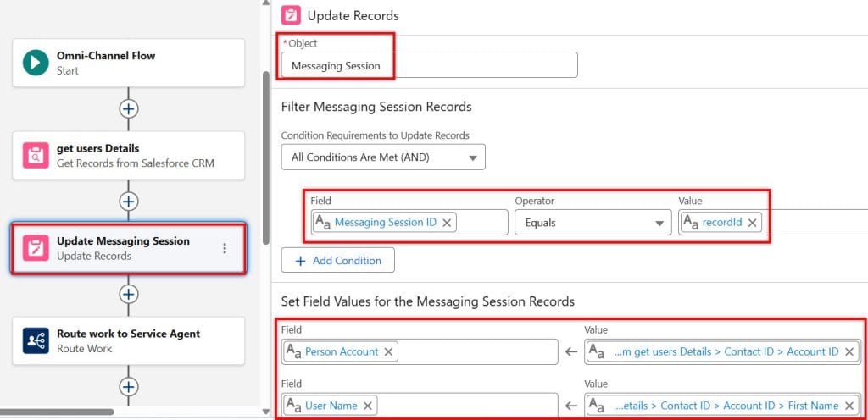Click the scrollbar down arrow at panel bottom

265,412
